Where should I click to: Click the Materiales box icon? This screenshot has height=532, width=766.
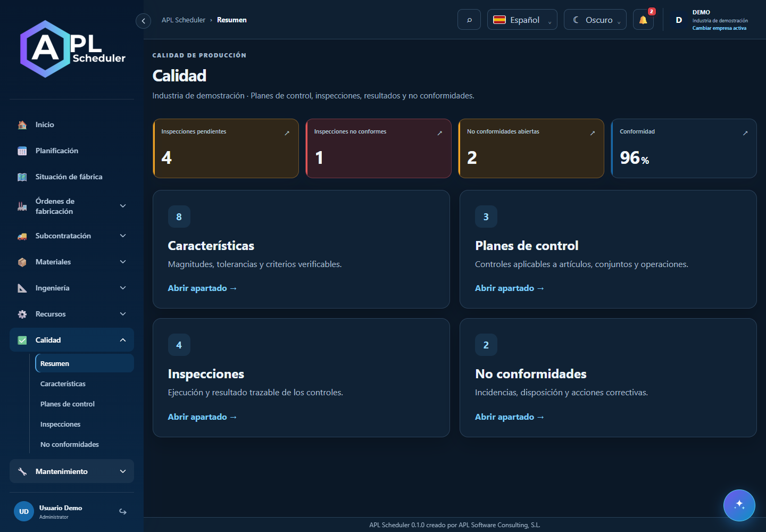[x=22, y=262]
